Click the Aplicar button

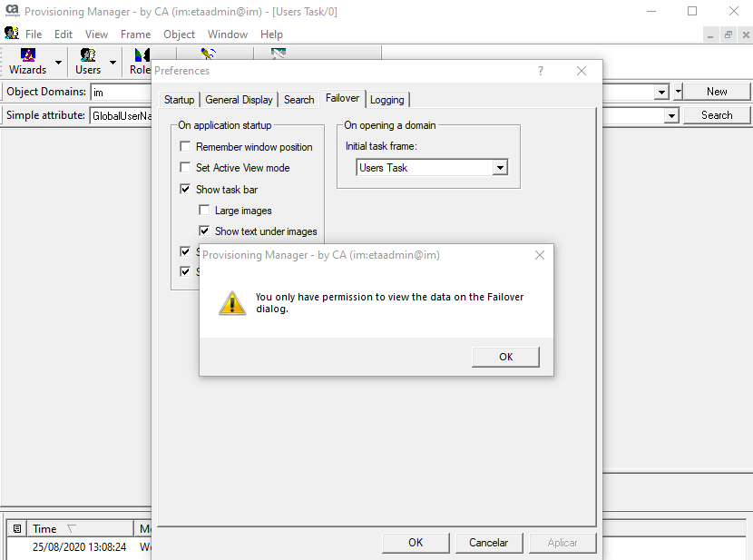pyautogui.click(x=562, y=543)
